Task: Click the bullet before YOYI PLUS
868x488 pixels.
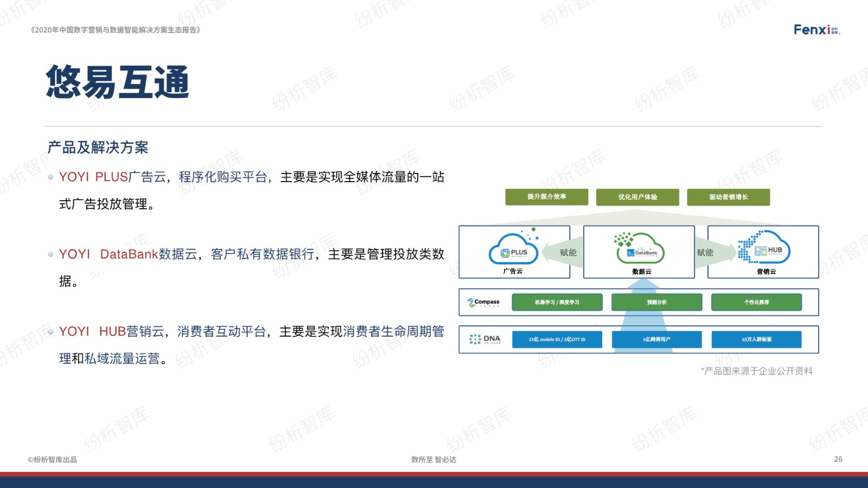Action: (50, 177)
